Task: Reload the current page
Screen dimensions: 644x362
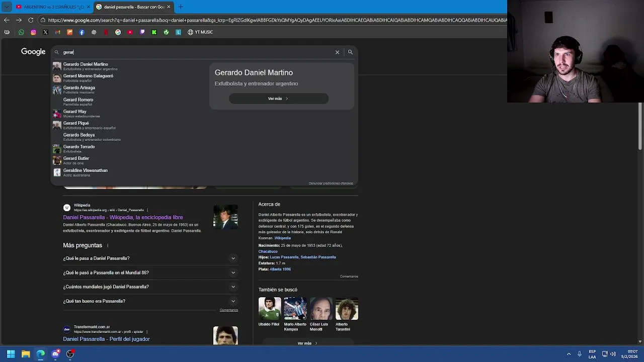Action: (31, 20)
